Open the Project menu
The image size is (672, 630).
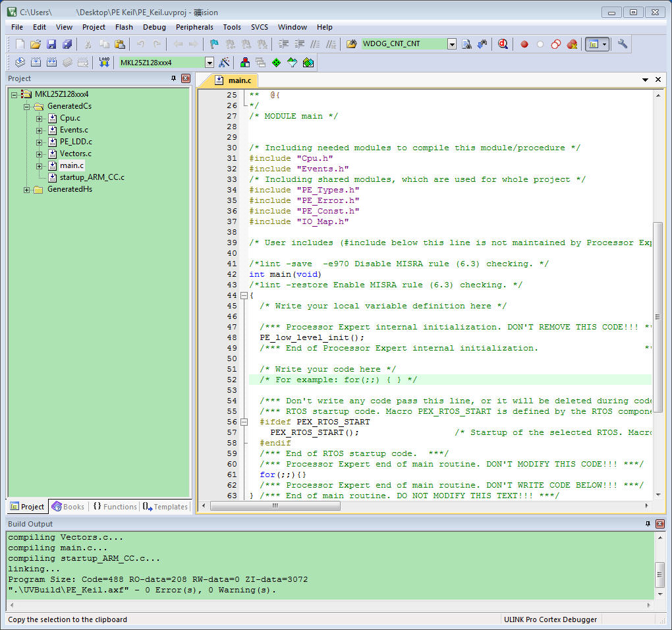tap(94, 27)
